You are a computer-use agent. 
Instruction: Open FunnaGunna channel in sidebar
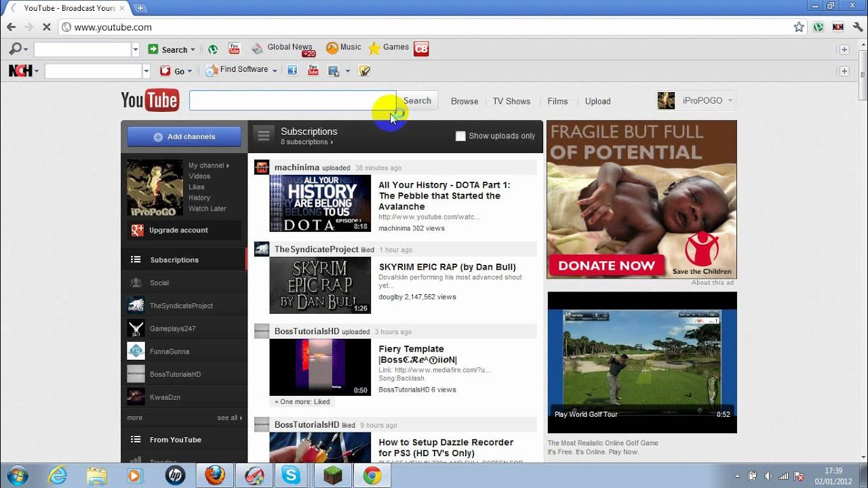(x=170, y=351)
